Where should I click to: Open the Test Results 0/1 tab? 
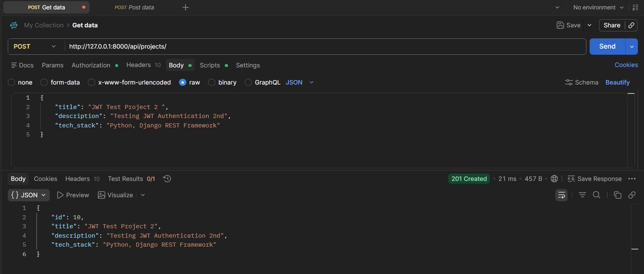(131, 179)
